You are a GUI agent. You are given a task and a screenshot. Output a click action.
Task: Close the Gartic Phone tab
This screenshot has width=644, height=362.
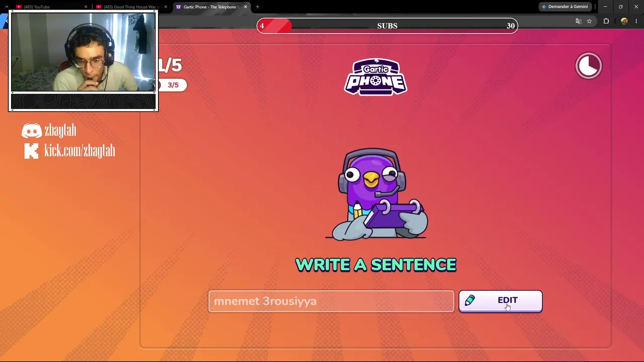[x=246, y=7]
